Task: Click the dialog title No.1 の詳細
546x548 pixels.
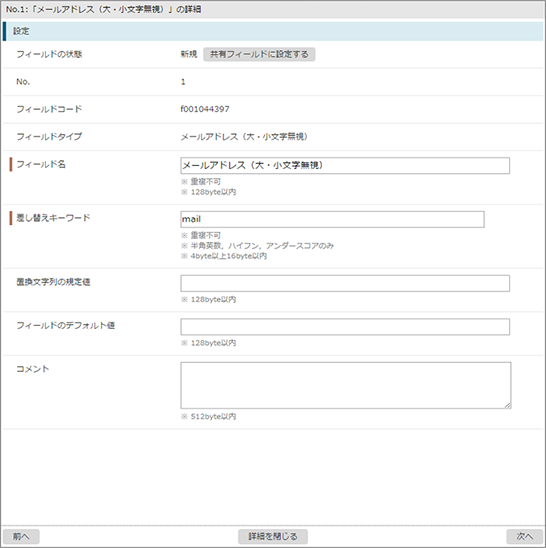Action: coord(103,9)
